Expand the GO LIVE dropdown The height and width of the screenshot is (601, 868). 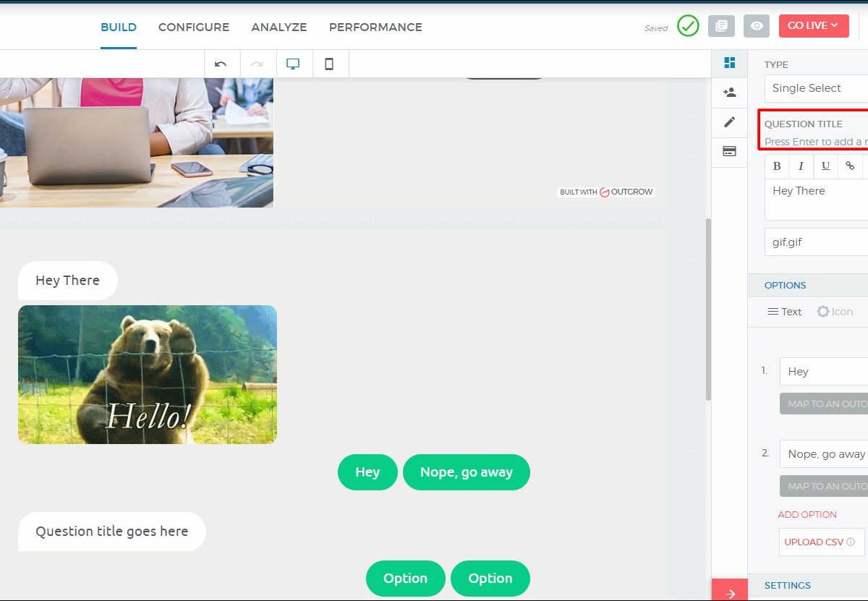(813, 26)
